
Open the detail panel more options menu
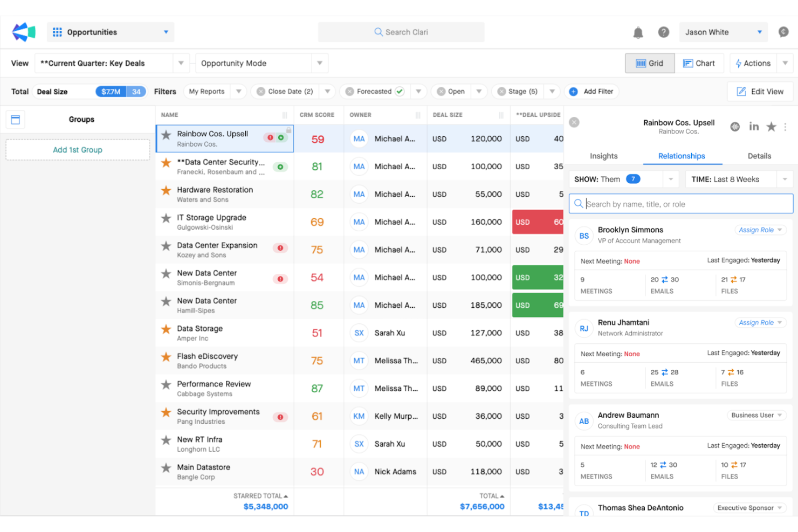(785, 127)
